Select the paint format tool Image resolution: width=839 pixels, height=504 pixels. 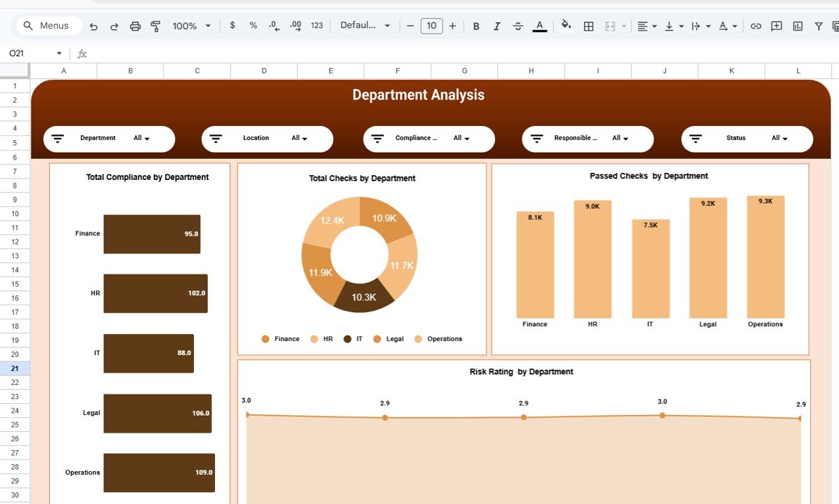click(155, 25)
